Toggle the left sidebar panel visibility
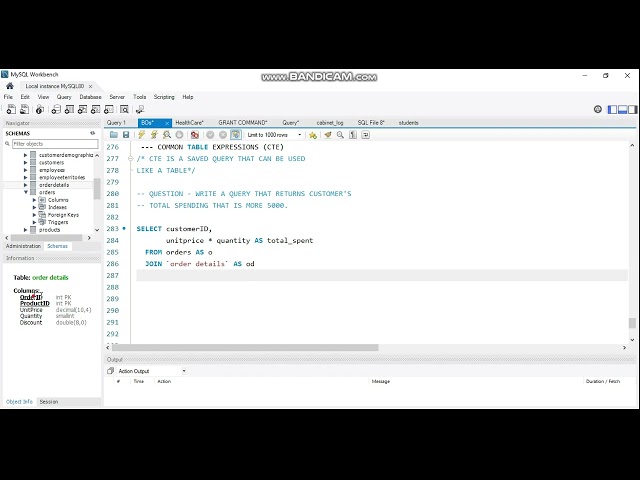The height and width of the screenshot is (480, 640). (612, 109)
